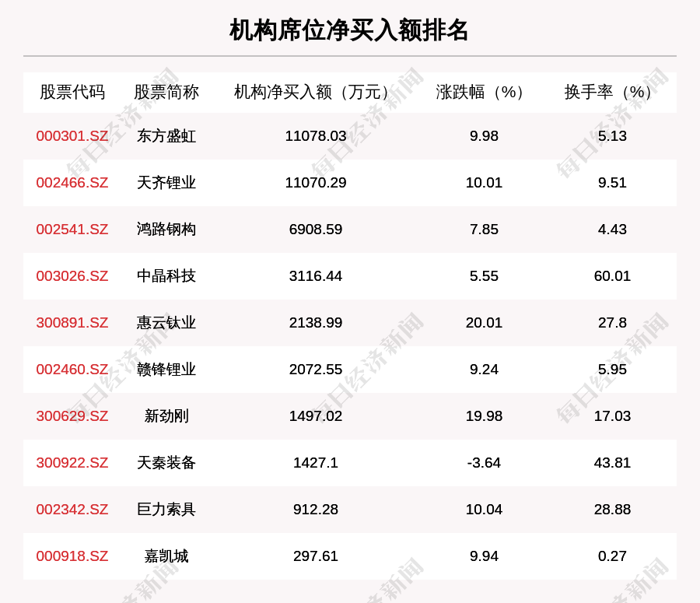The height and width of the screenshot is (603, 700).
Task: Click net buy value 2072.55
Action: pos(316,370)
